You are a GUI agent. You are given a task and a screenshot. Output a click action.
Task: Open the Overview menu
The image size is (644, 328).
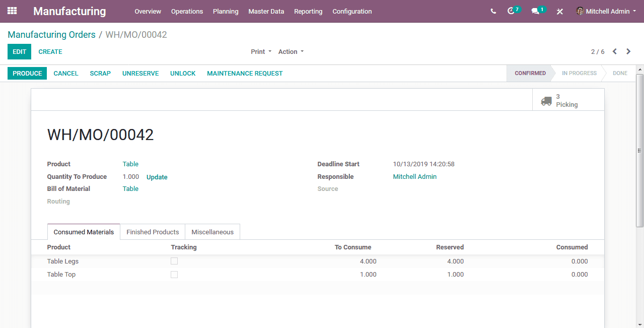(x=148, y=11)
